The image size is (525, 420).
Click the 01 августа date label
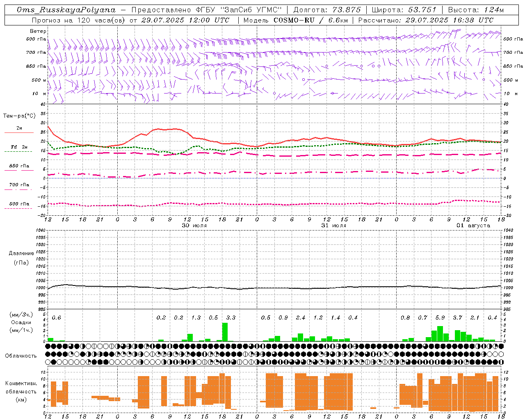[x=473, y=225]
